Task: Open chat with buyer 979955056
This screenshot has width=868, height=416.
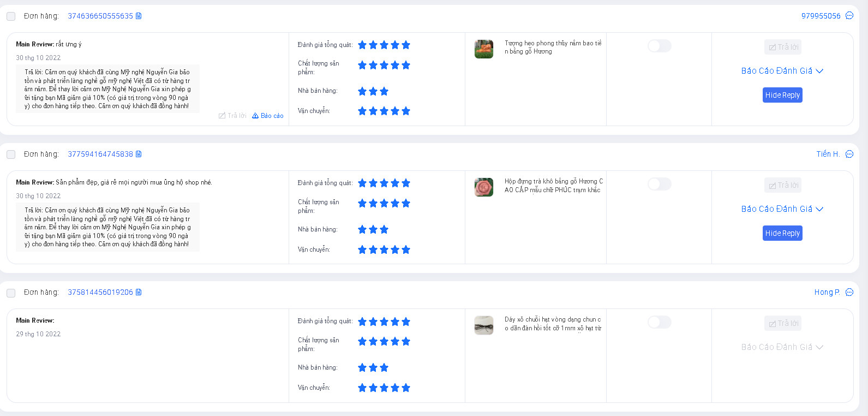Action: click(849, 16)
